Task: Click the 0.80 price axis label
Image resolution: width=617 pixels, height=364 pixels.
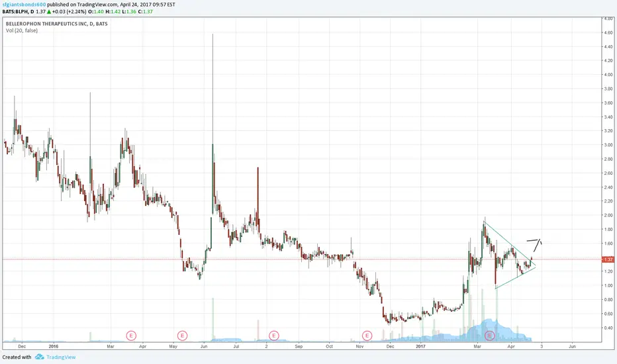Action: [x=608, y=300]
